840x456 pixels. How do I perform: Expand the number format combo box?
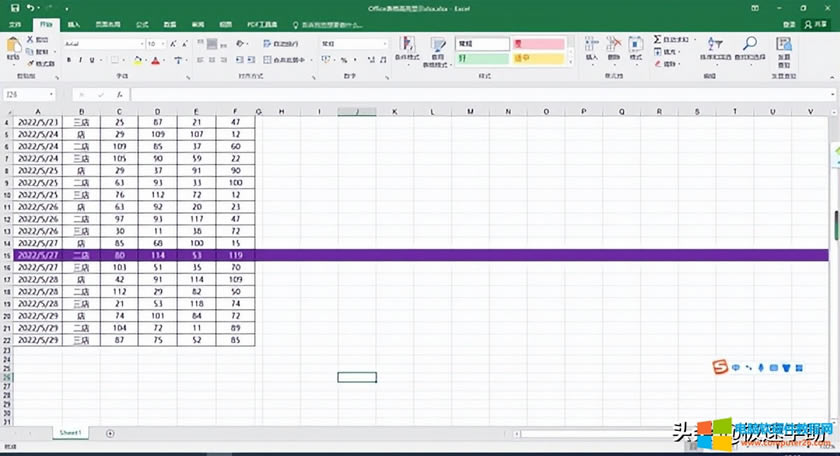383,44
